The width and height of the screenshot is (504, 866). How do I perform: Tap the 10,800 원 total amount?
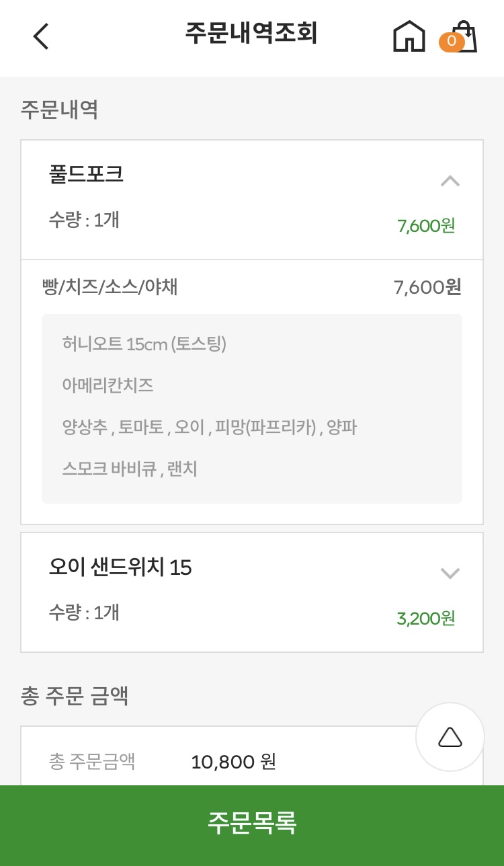(233, 762)
